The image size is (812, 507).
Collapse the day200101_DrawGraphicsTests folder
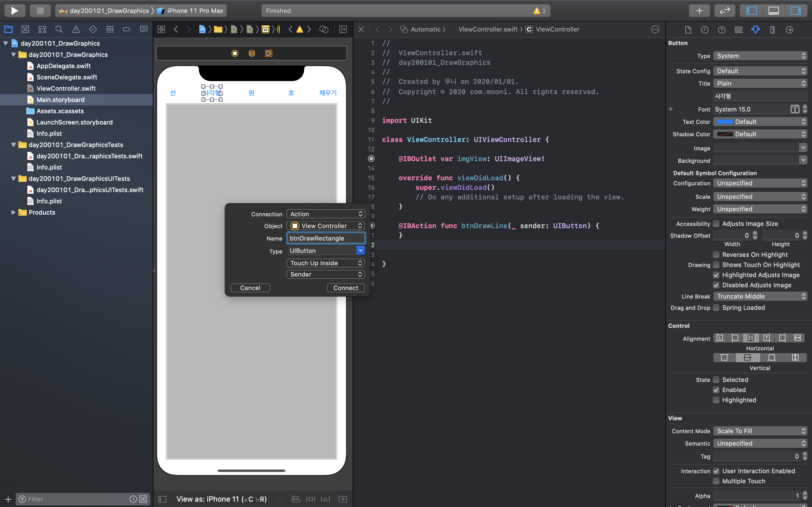pyautogui.click(x=14, y=145)
